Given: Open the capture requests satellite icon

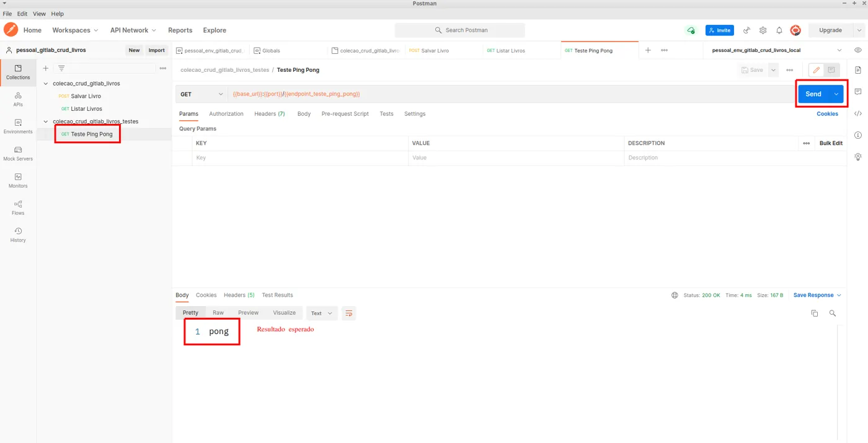Looking at the screenshot, I should pos(746,30).
